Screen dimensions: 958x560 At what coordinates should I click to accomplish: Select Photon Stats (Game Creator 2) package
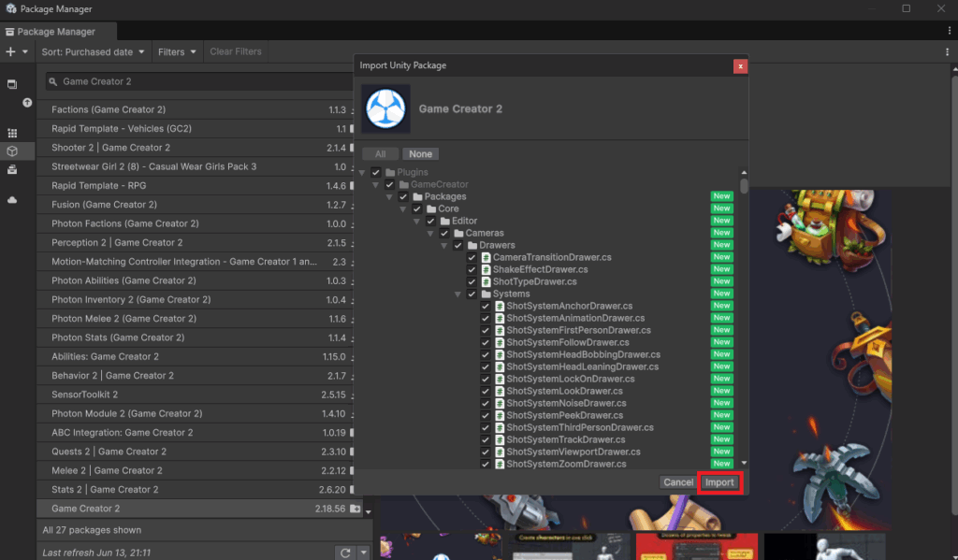195,337
